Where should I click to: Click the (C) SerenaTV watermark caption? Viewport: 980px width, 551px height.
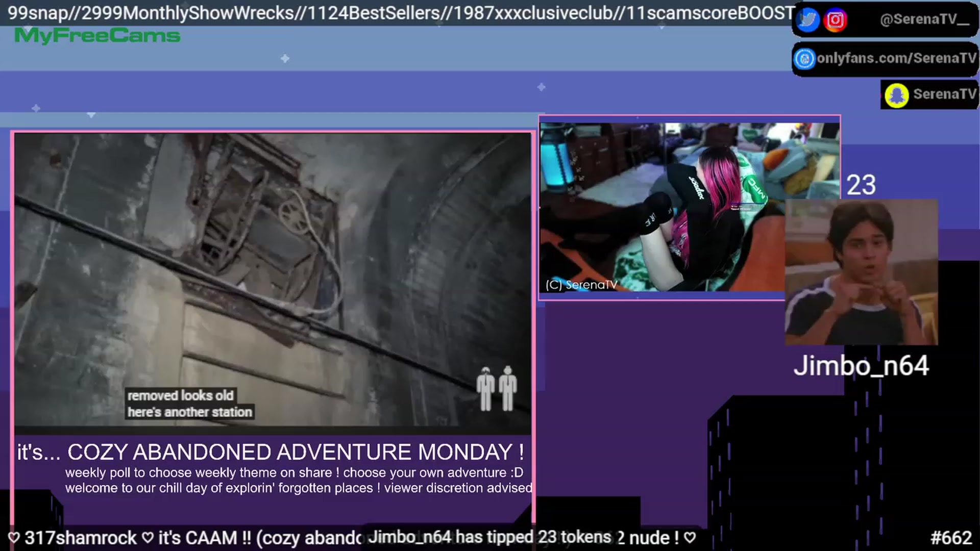pyautogui.click(x=581, y=285)
